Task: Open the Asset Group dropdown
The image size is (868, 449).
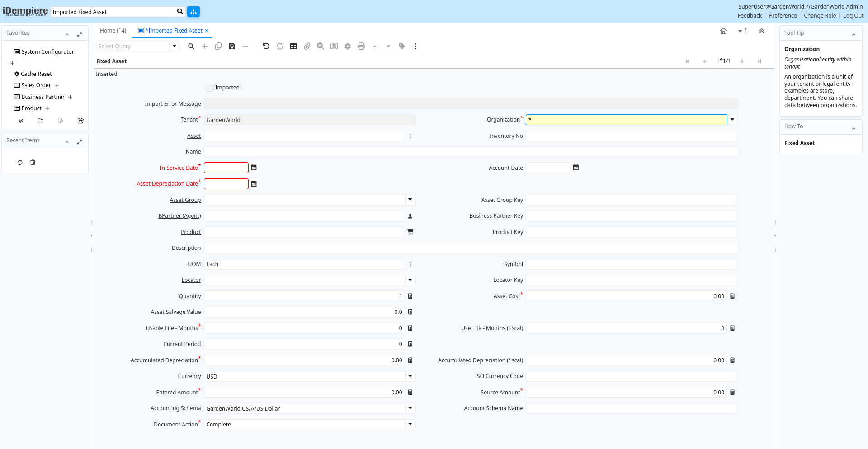Action: click(410, 200)
